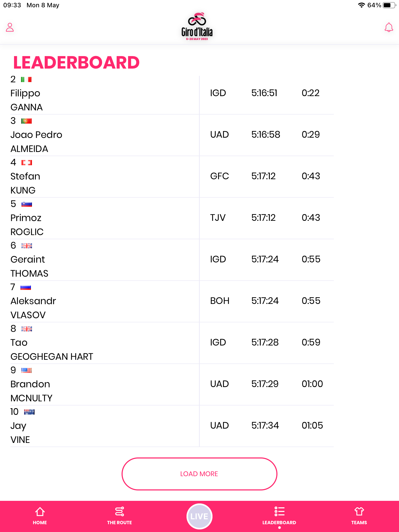This screenshot has height=532, width=399.
Task: Open The Route tab
Action: (x=119, y=516)
